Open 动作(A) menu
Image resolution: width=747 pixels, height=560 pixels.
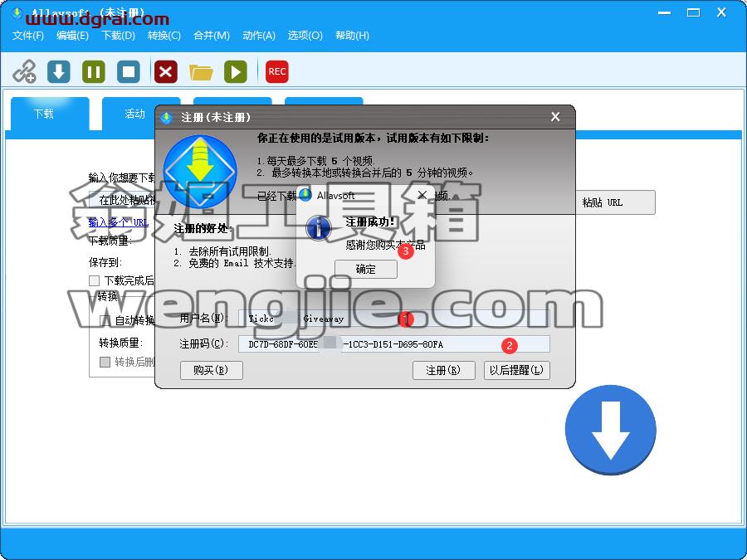pyautogui.click(x=259, y=35)
